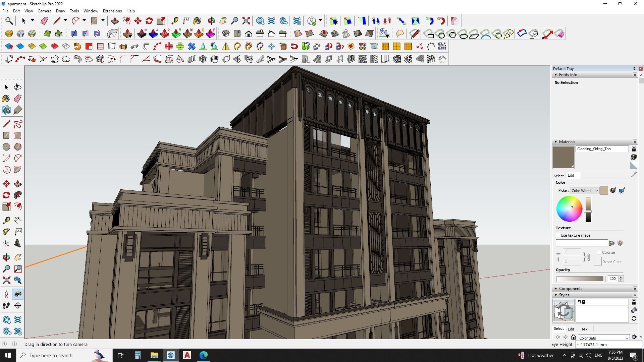
Task: Choose the Line pencil tool in left toolbar
Action: click(x=6, y=124)
